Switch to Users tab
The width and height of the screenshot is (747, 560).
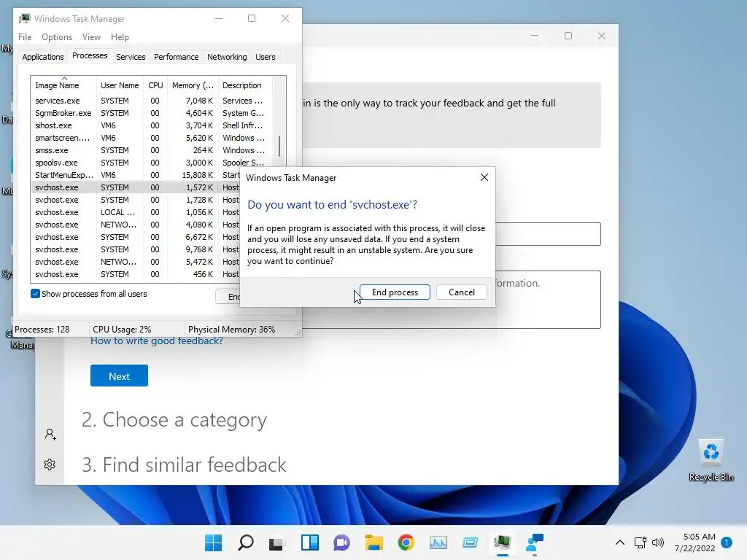click(x=266, y=57)
